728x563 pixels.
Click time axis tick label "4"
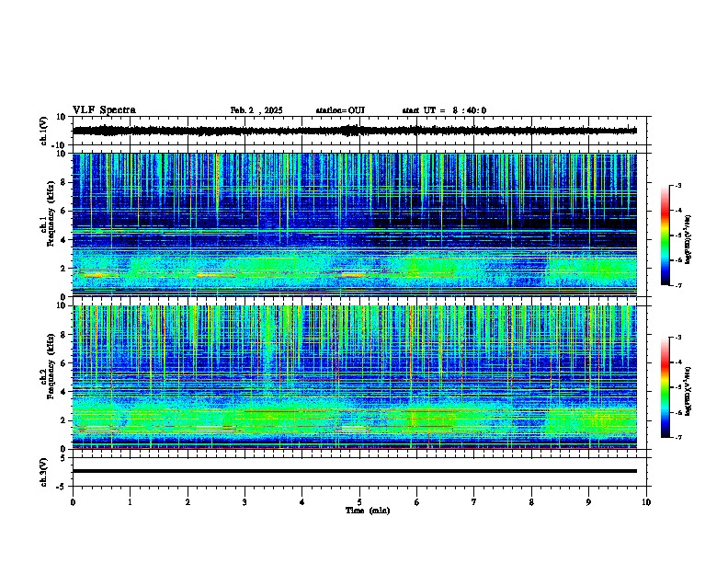tap(302, 502)
